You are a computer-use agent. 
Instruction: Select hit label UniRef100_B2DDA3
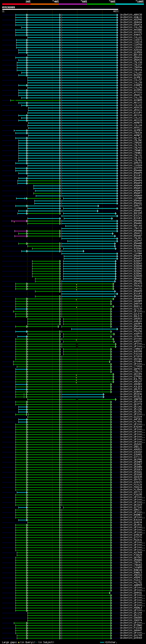[x=131, y=263]
